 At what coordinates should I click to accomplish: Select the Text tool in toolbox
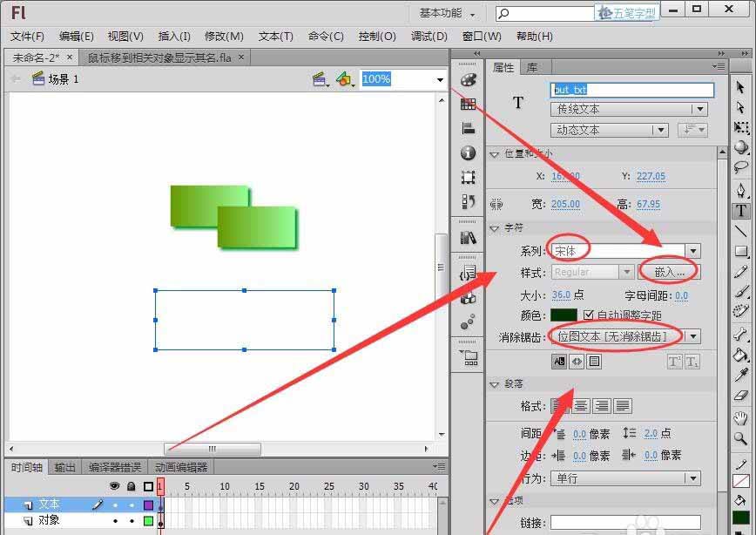coord(741,211)
